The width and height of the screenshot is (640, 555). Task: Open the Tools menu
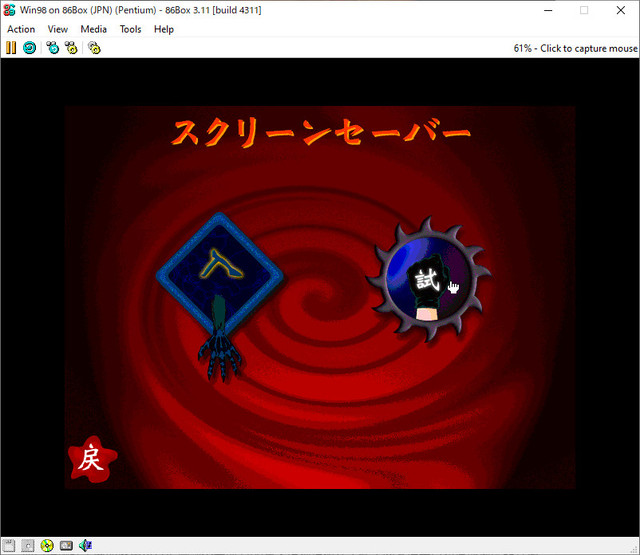[130, 29]
